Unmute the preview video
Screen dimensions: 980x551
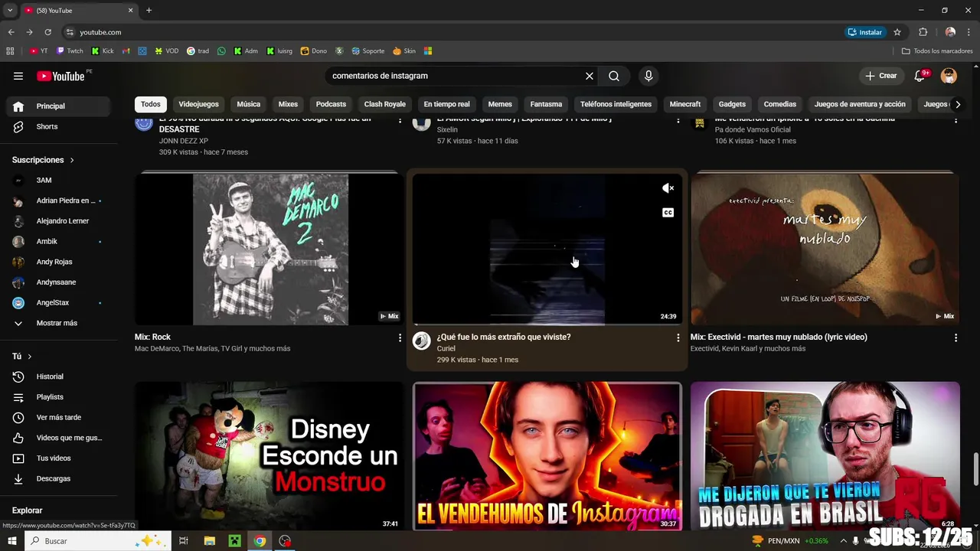[668, 188]
